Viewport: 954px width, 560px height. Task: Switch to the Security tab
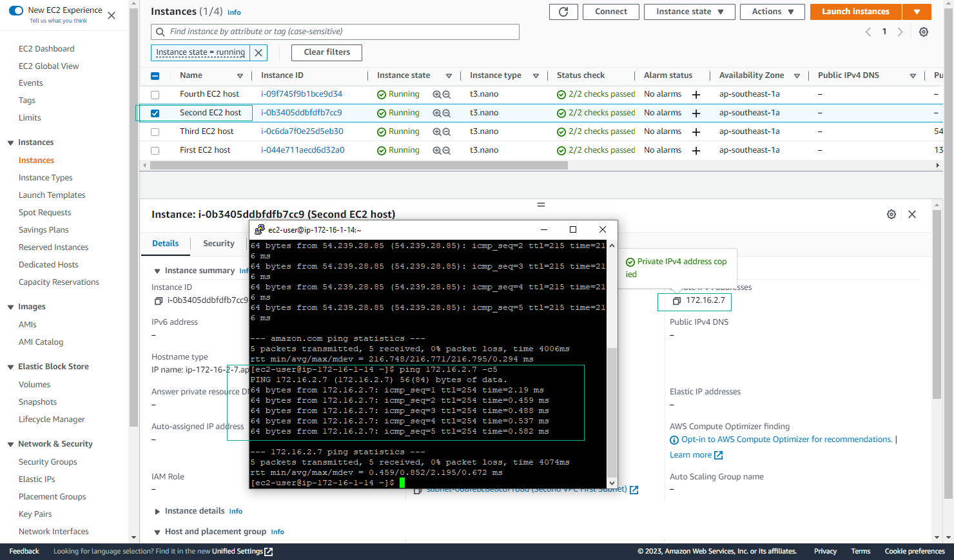pyautogui.click(x=219, y=244)
